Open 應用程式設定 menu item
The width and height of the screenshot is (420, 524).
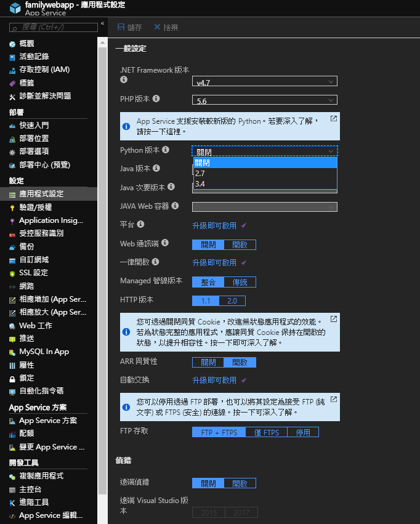[x=49, y=194]
